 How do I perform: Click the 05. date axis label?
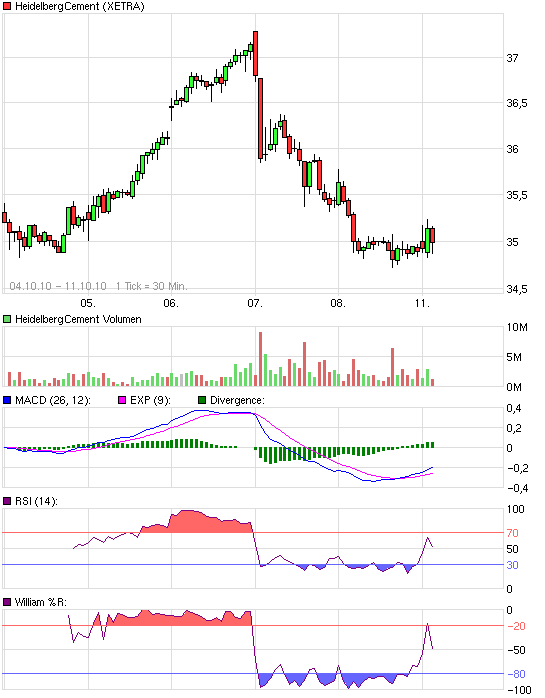pos(88,303)
